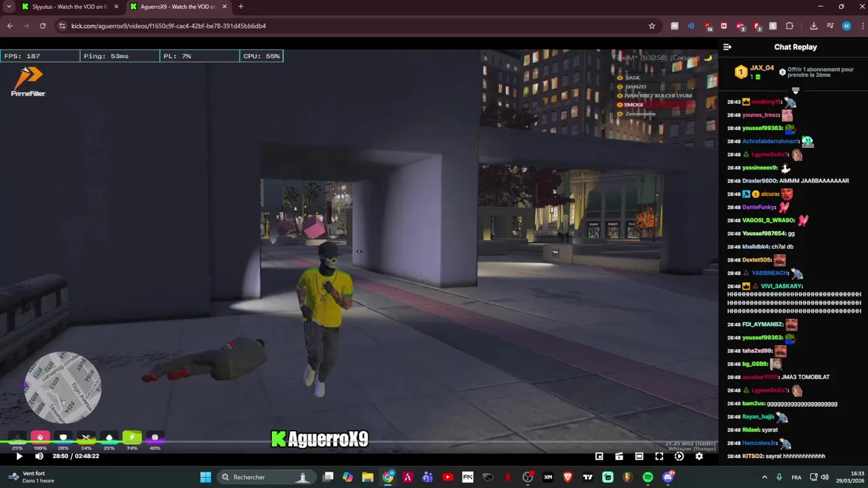This screenshot has width=868, height=488.
Task: Click the FRA language indicator
Action: pyautogui.click(x=796, y=477)
